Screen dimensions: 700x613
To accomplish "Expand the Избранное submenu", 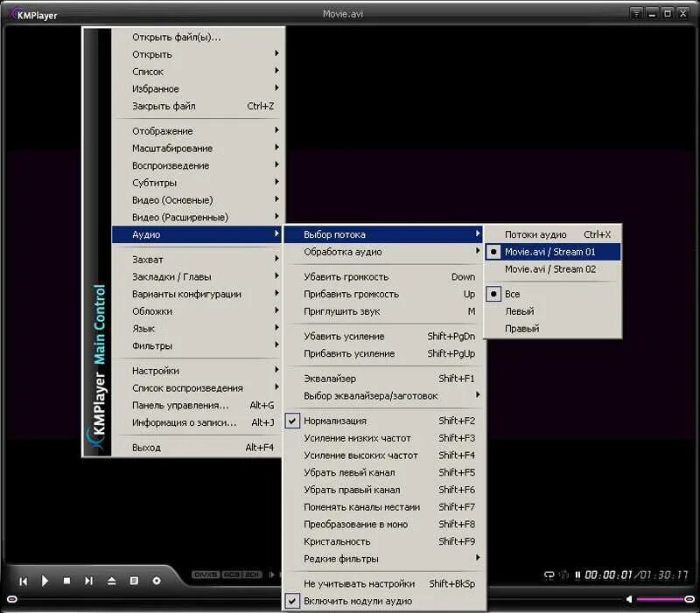I will coord(196,89).
